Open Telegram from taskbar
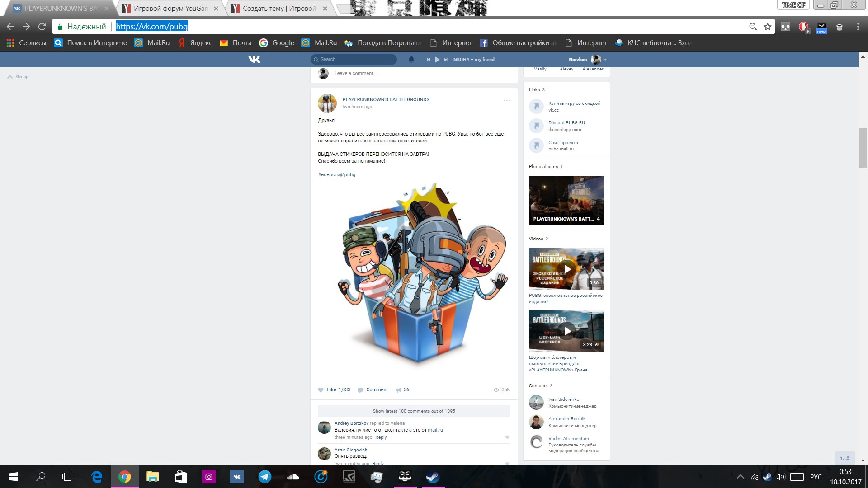Viewport: 868px width, 488px height. [265, 477]
